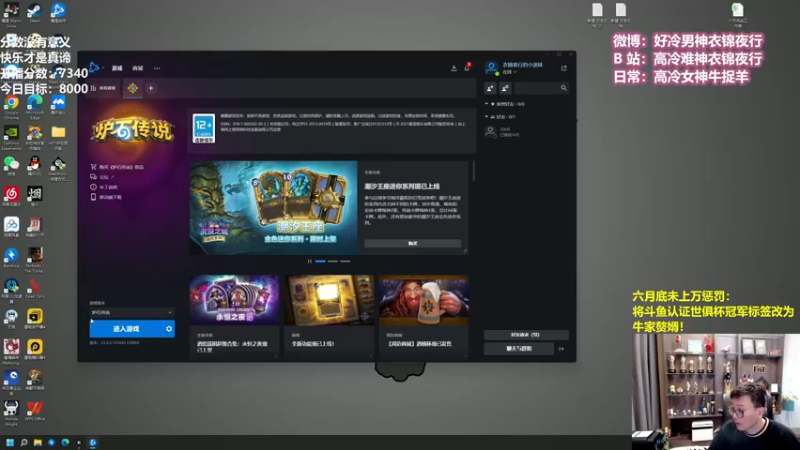Open the forums link
800x450 pixels.
point(102,177)
